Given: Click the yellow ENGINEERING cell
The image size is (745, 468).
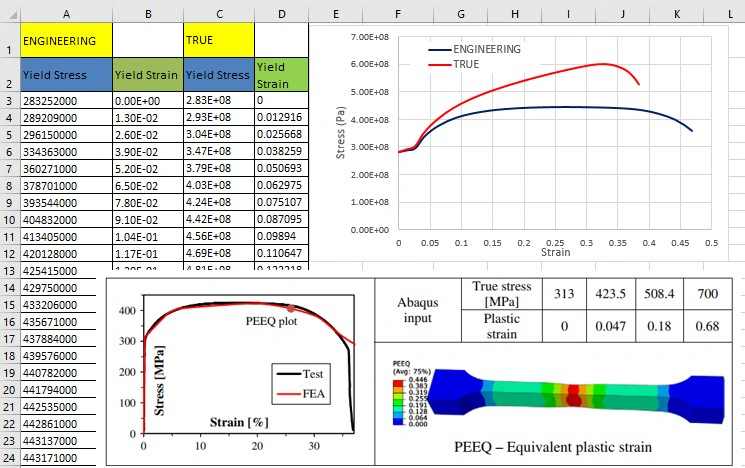Looking at the screenshot, I should tap(66, 40).
